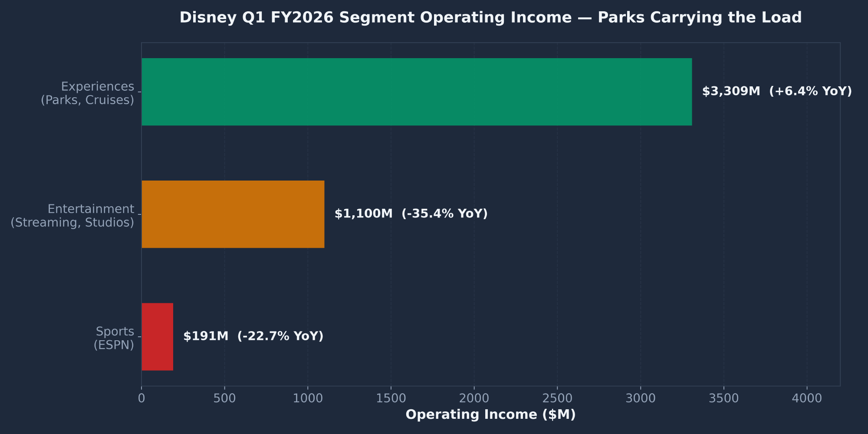Viewport: 868px width, 434px height.
Task: Select the 0 tick label
Action: click(x=141, y=396)
